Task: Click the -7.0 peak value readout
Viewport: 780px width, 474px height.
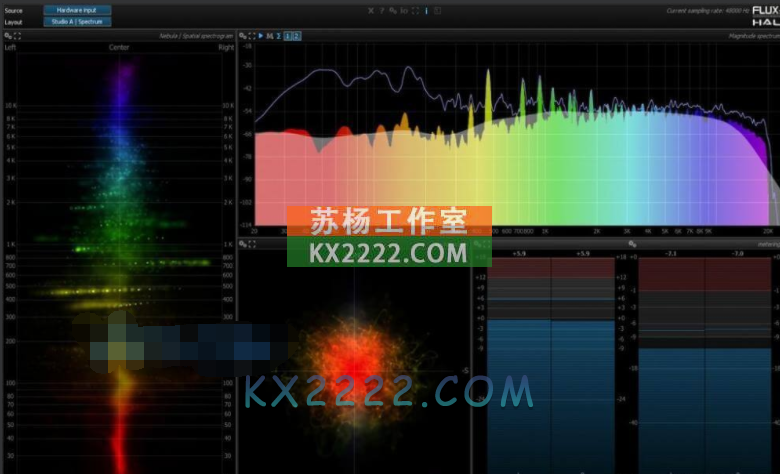Action: click(737, 253)
